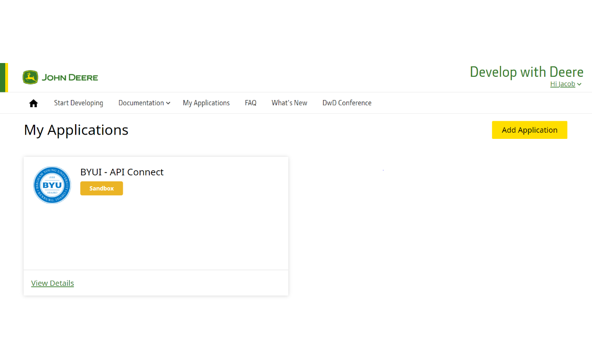Open the BYU application logo thumbnail
592x364 pixels.
(52, 185)
